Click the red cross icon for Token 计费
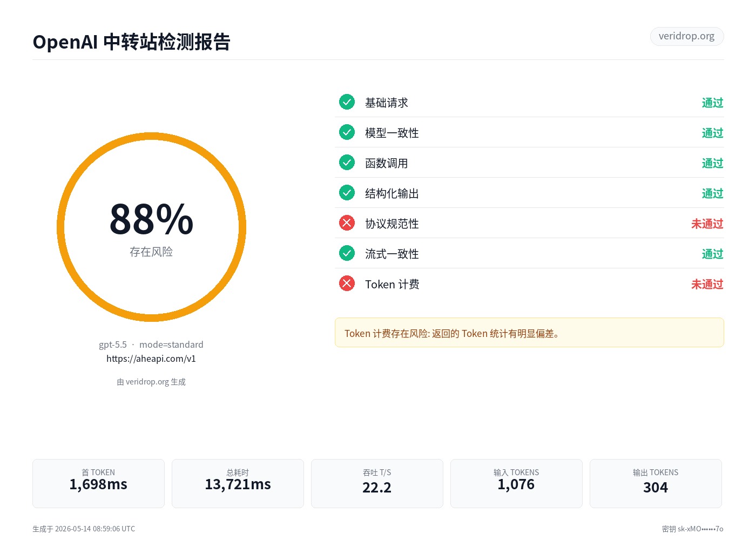This screenshot has width=756, height=540. click(347, 283)
